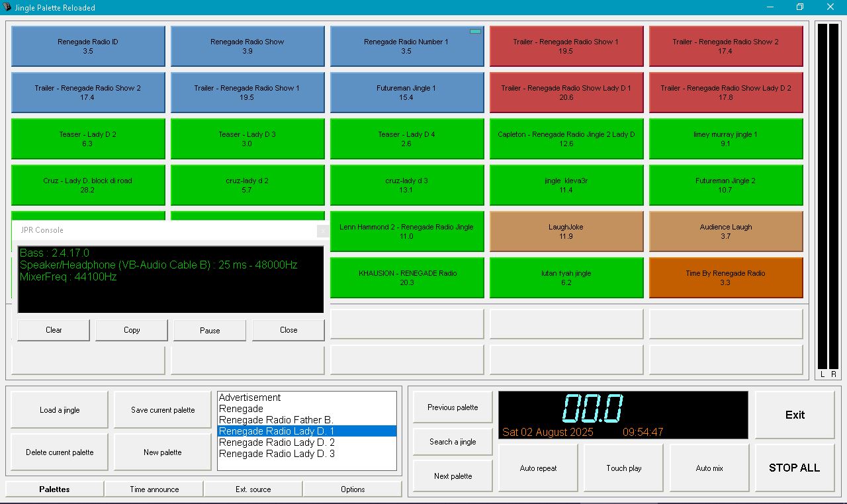The height and width of the screenshot is (504, 847).
Task: Trigger the Renegade Radio Number 1 jingle
Action: [407, 46]
